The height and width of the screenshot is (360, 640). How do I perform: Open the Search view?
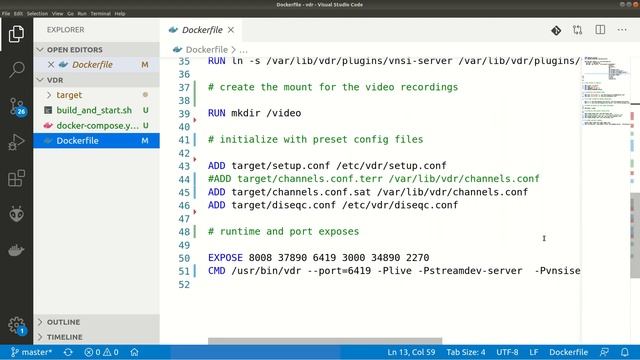(16, 69)
